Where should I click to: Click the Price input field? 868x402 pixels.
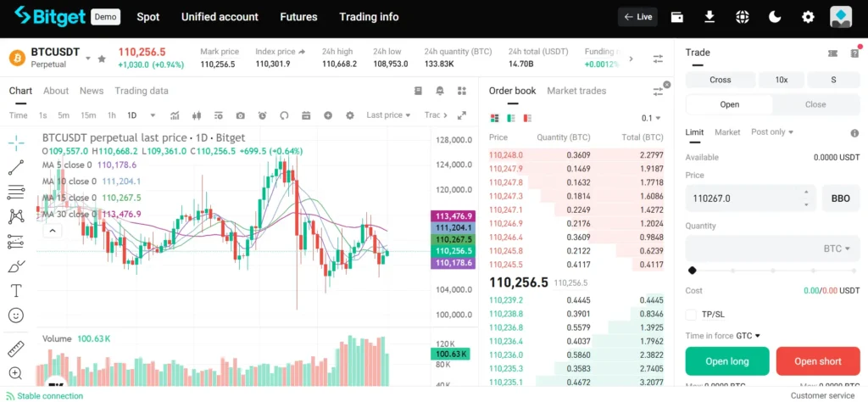coord(751,198)
